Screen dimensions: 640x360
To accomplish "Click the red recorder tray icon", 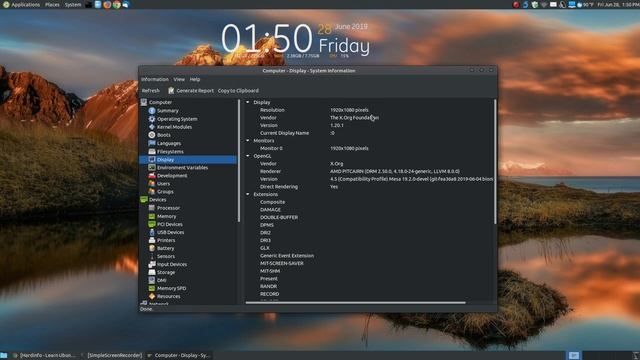I will pos(516,4).
